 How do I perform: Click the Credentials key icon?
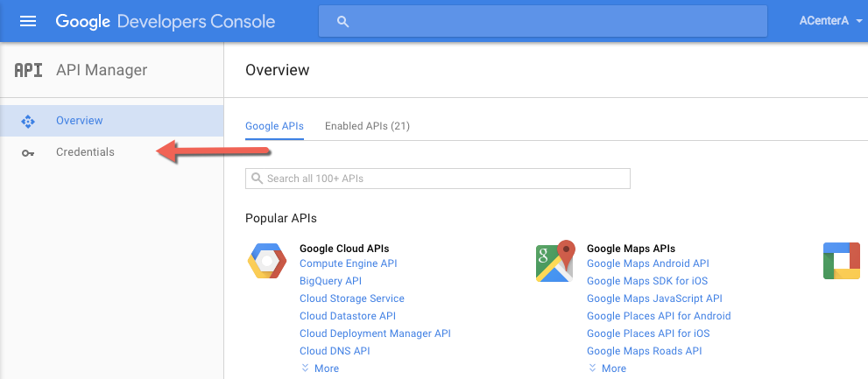click(28, 152)
